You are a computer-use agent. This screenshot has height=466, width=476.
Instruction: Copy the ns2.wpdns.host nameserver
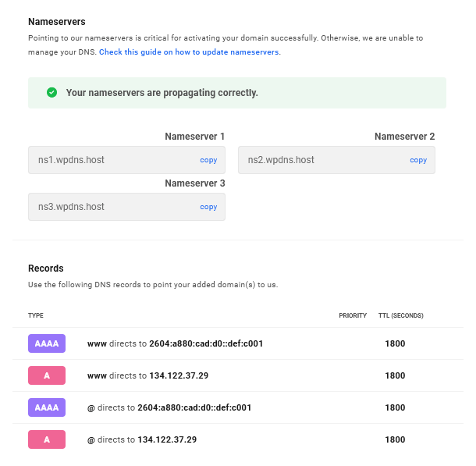(x=418, y=160)
